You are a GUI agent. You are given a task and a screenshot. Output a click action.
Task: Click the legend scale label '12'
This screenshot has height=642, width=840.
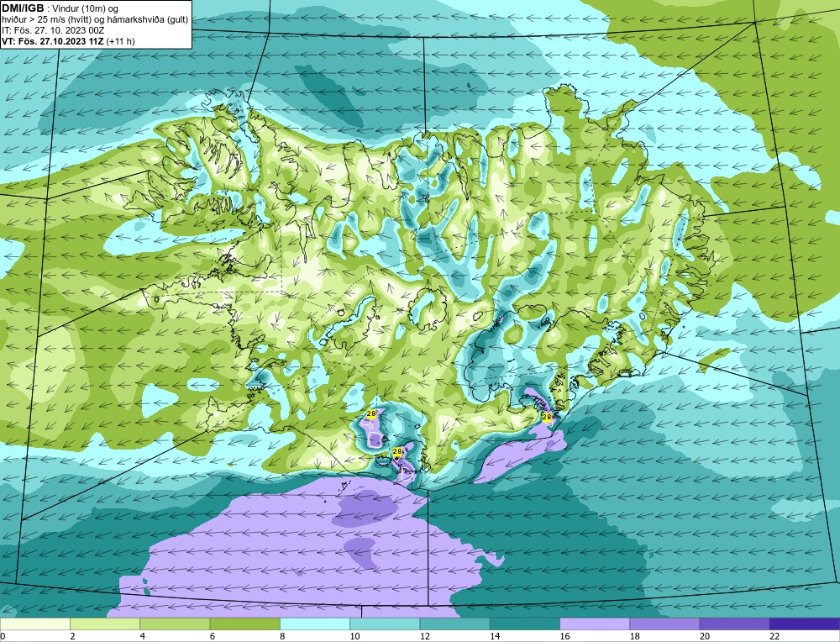(425, 636)
